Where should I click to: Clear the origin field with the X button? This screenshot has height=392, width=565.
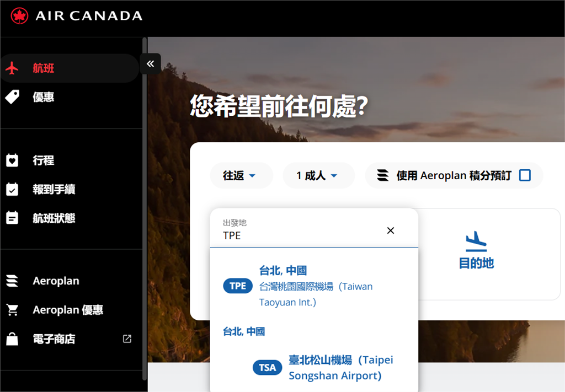390,230
